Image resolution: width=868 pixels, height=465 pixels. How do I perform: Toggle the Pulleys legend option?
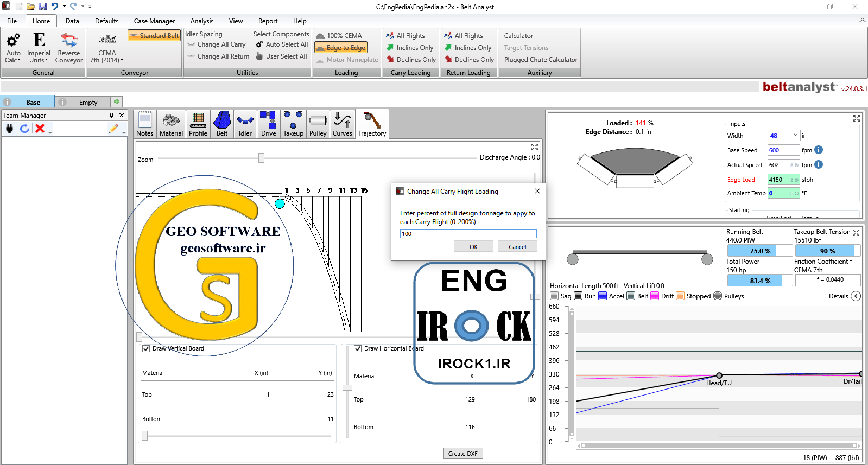click(x=718, y=296)
